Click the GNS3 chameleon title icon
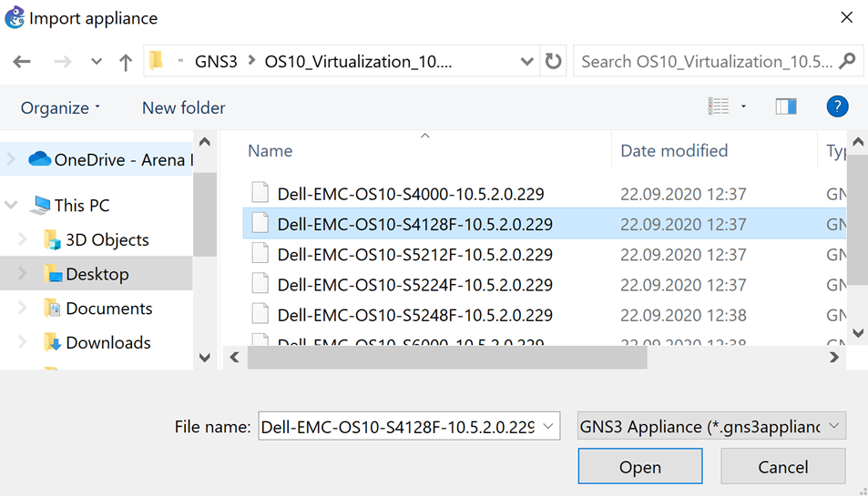Viewport: 868px width, 496px height. [x=15, y=17]
